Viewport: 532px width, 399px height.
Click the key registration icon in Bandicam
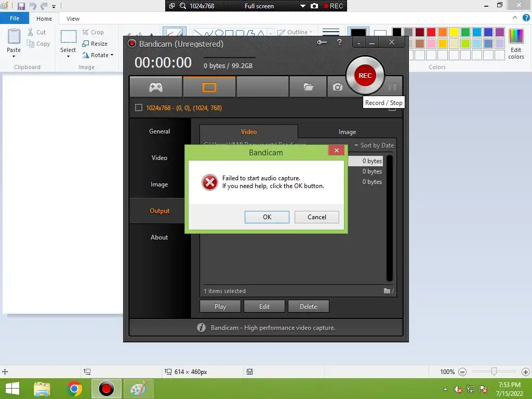click(322, 43)
